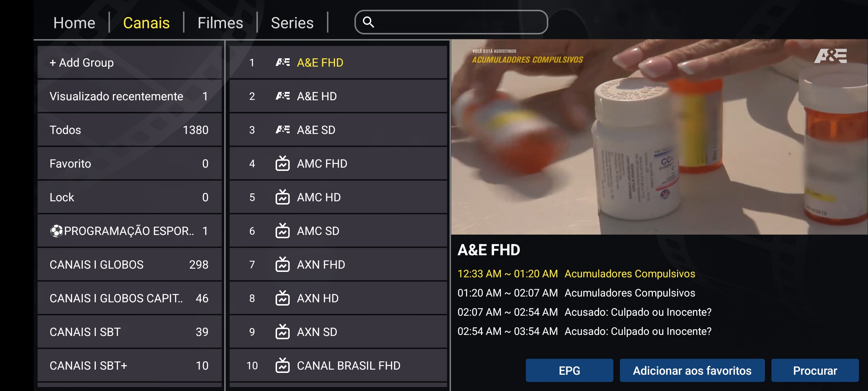
Task: Switch to the Filmes tab
Action: [x=220, y=23]
